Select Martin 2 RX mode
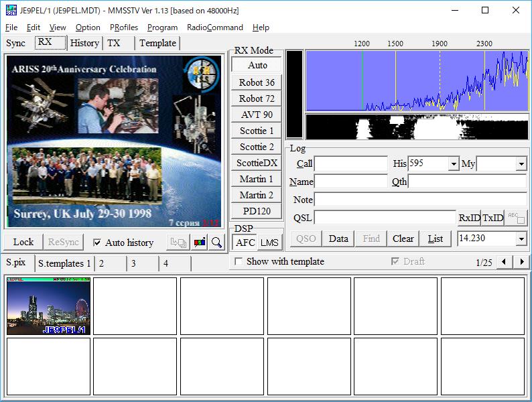Viewport: 532px width, 402px height. click(257, 195)
